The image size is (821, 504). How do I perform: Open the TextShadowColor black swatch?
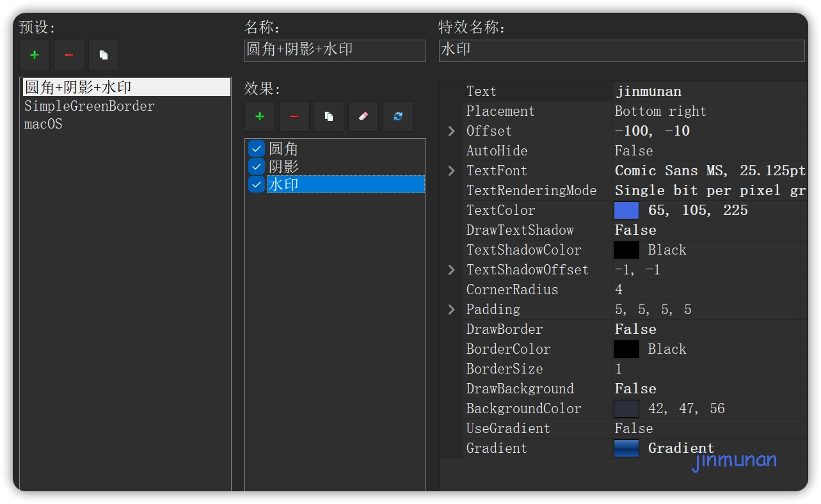pyautogui.click(x=626, y=250)
